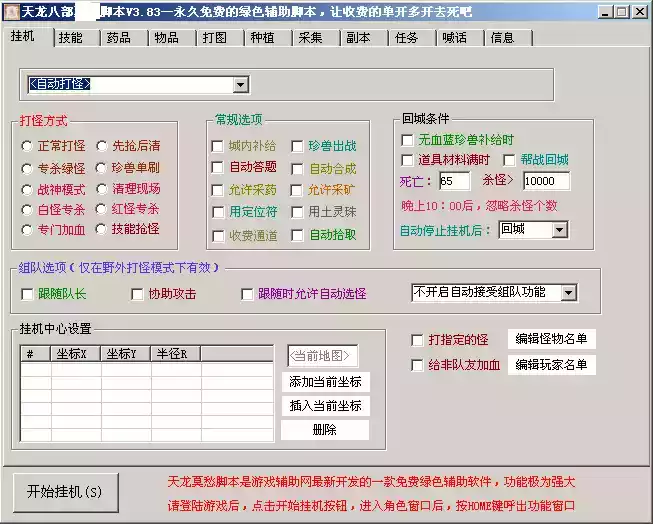Open the 药品 tab
The width and height of the screenshot is (653, 524).
(x=125, y=38)
